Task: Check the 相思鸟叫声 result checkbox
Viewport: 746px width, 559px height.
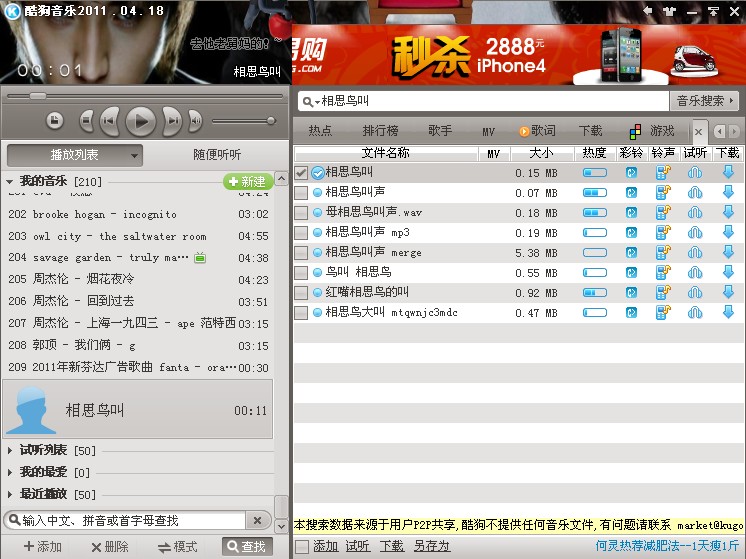Action: tap(301, 193)
